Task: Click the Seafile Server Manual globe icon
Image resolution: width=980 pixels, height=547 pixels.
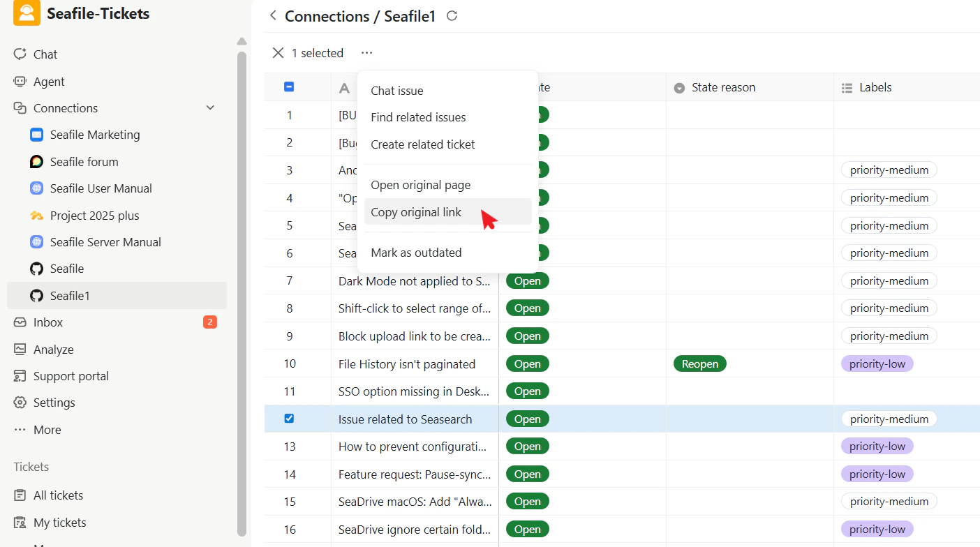Action: tap(37, 242)
